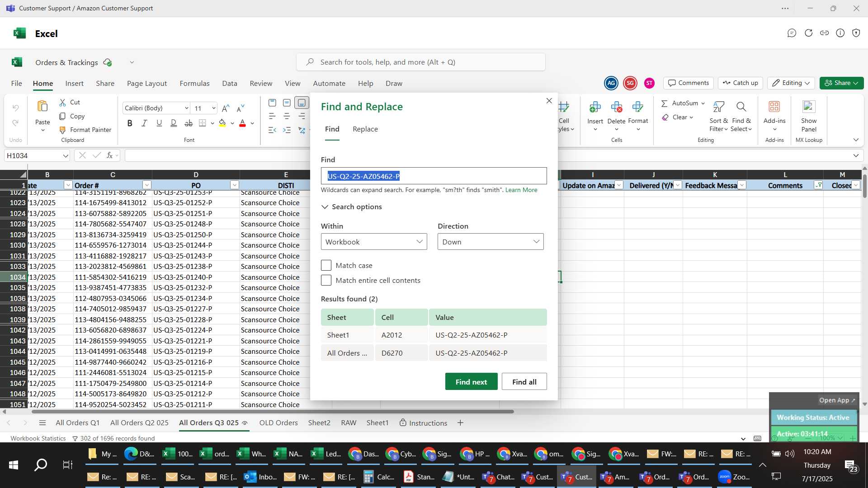
Task: Enable Match entire cell contents
Action: click(326, 280)
